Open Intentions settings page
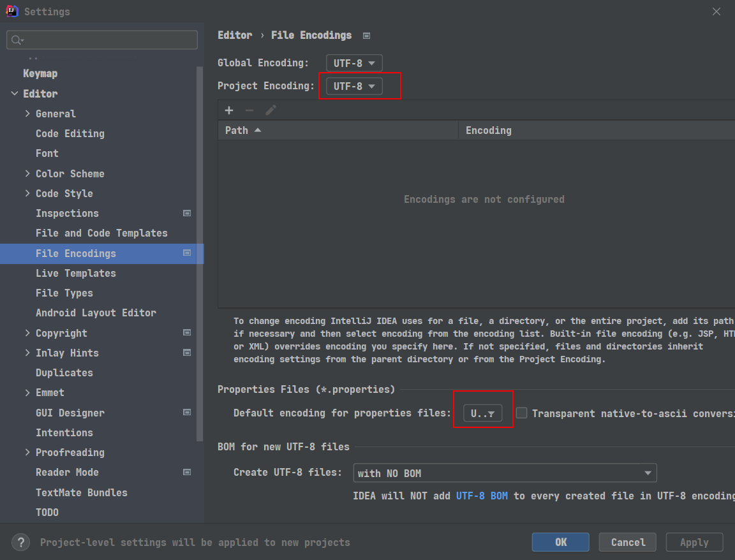Screen dimensions: 735x560 click(64, 432)
